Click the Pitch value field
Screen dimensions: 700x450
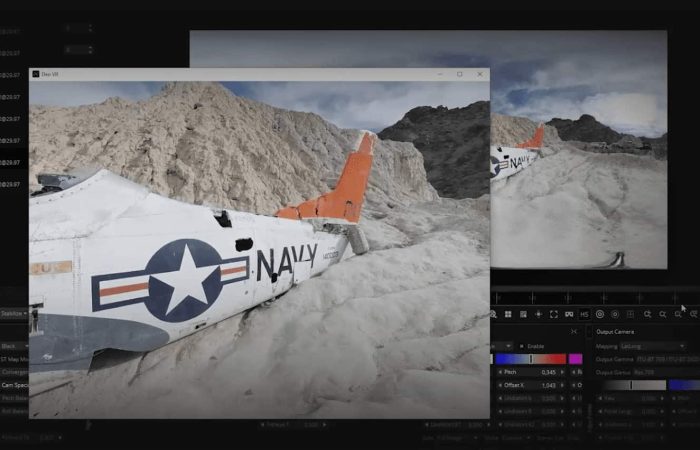point(550,372)
